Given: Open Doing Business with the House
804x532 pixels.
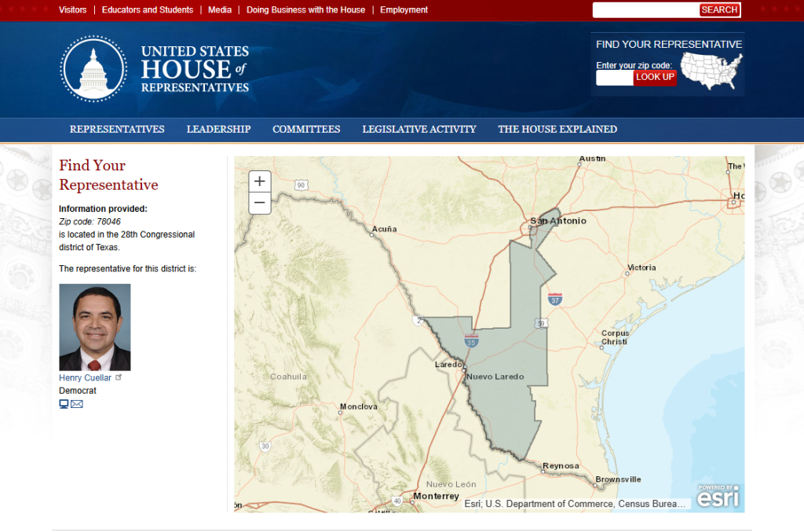Looking at the screenshot, I should pos(305,9).
